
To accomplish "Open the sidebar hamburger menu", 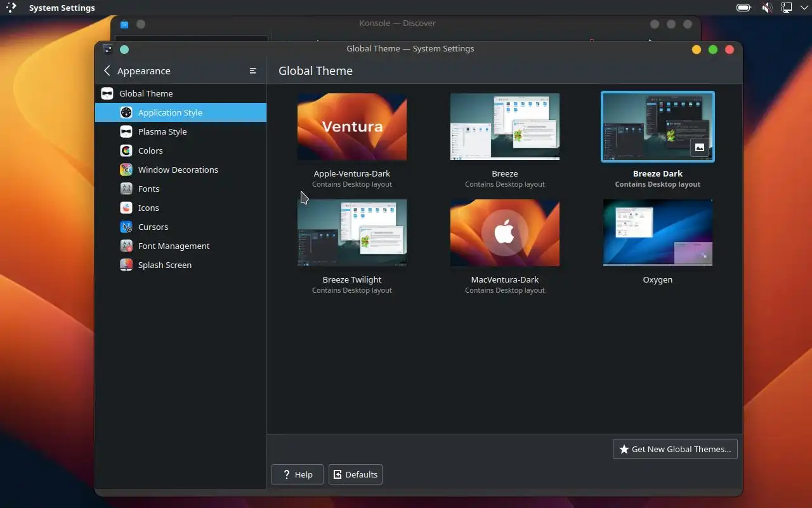I will point(252,70).
